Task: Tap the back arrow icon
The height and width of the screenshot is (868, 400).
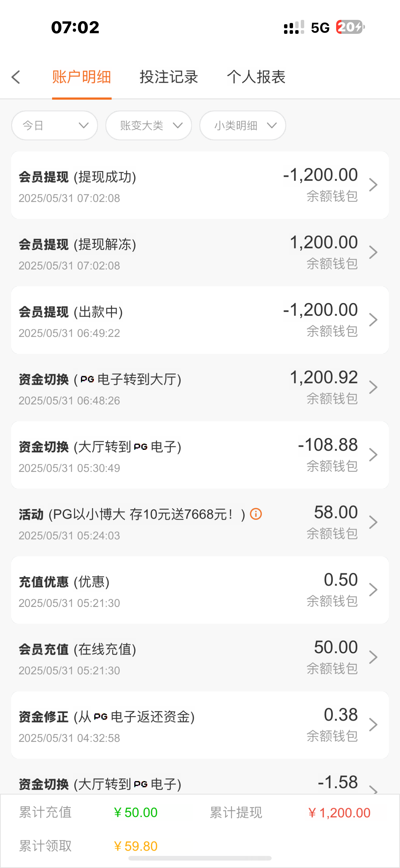Action: click(16, 77)
